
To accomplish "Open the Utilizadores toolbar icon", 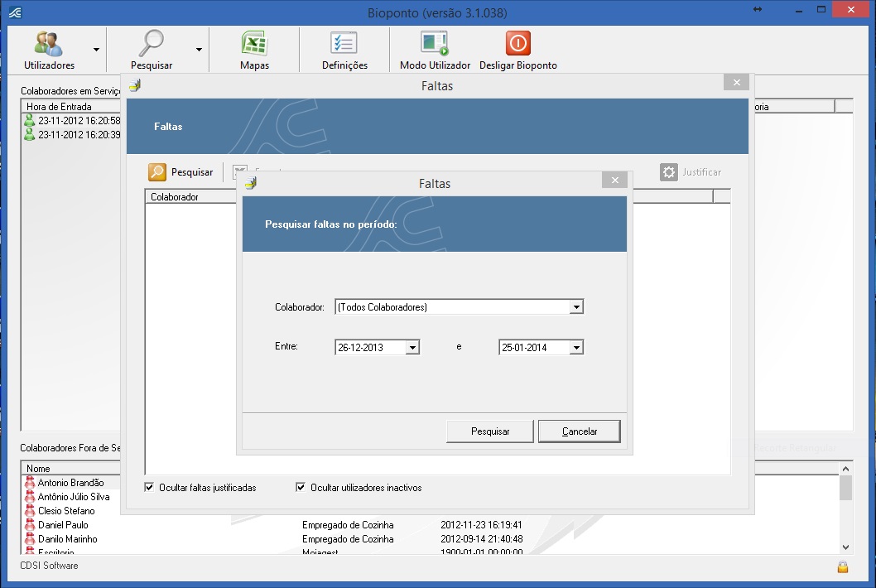I will coord(49,44).
